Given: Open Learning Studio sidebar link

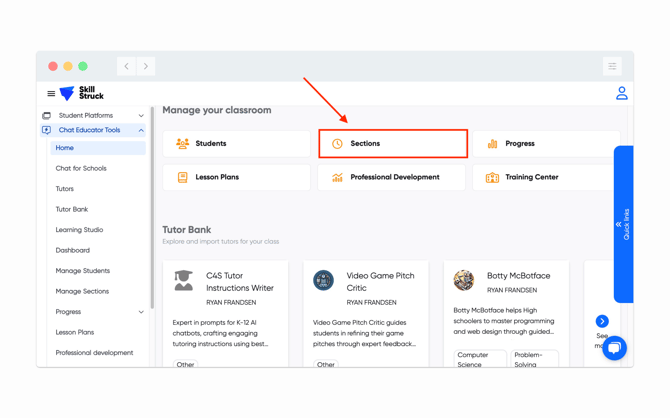Looking at the screenshot, I should click(79, 230).
